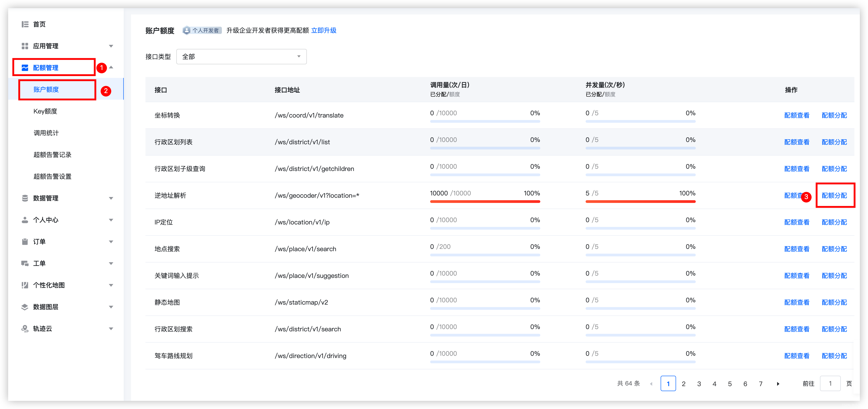Click 配额分配 for 驾车路线规划 row
The height and width of the screenshot is (409, 868).
tap(834, 356)
